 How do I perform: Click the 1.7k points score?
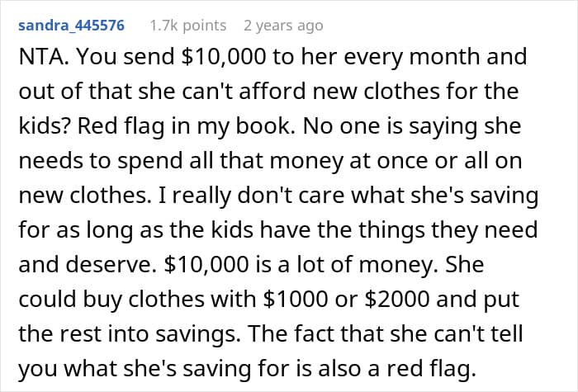pos(188,26)
